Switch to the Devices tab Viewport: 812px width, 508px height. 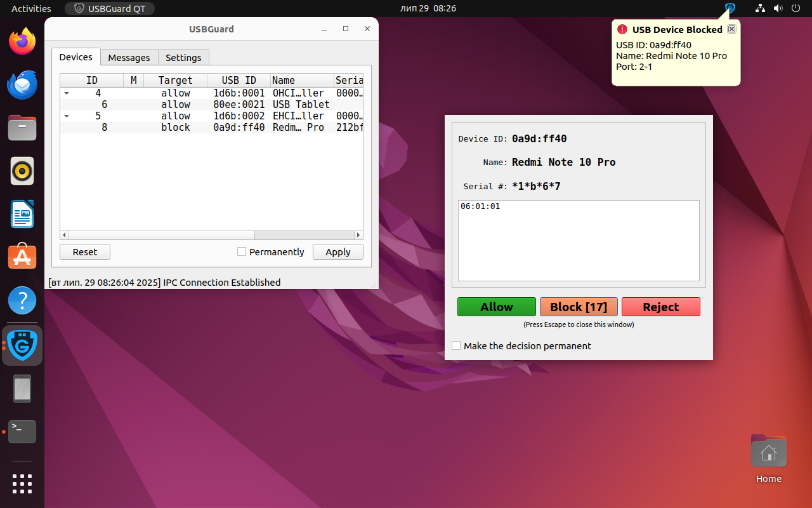[76, 57]
